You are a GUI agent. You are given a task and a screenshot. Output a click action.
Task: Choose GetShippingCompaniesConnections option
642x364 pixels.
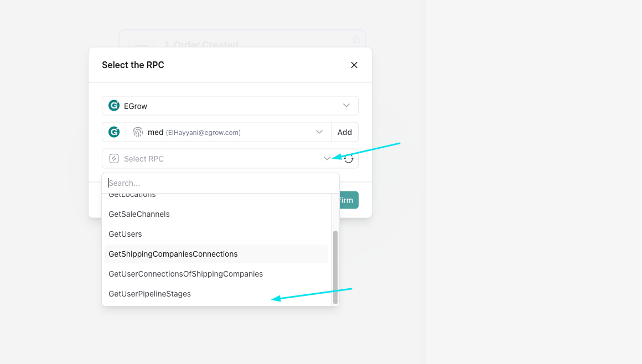click(x=216, y=254)
